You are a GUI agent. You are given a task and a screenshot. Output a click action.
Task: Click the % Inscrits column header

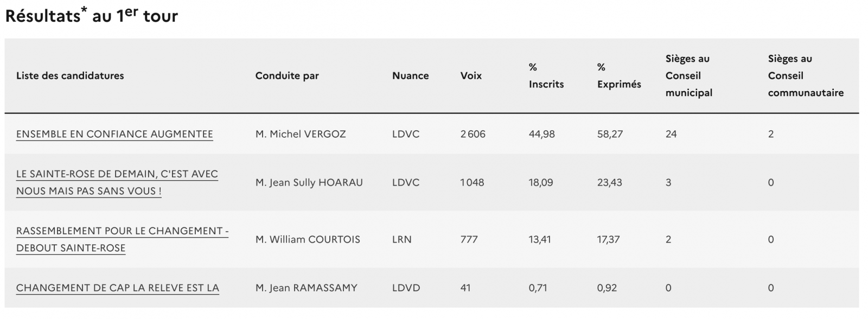coord(546,76)
